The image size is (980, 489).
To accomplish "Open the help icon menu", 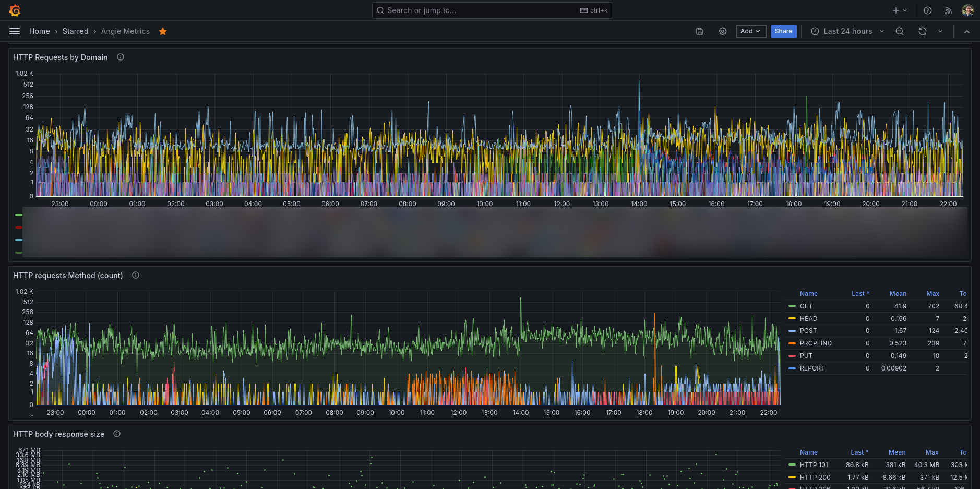I will pyautogui.click(x=928, y=10).
